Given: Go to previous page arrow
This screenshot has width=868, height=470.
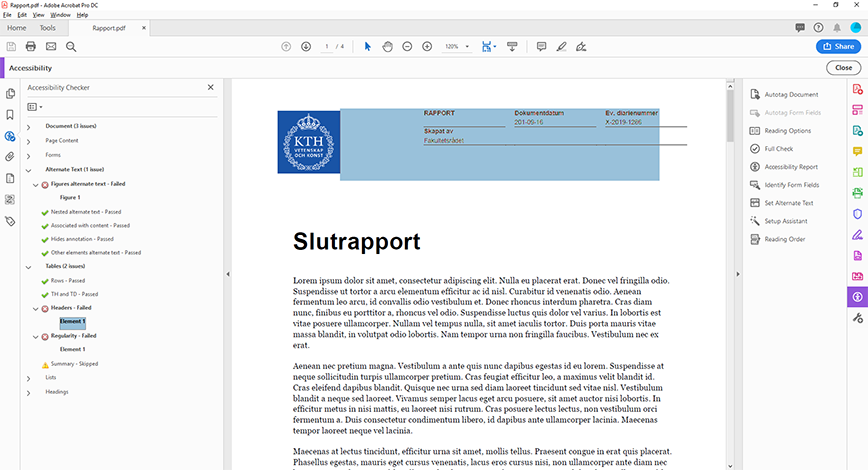Looking at the screenshot, I should click(286, 47).
